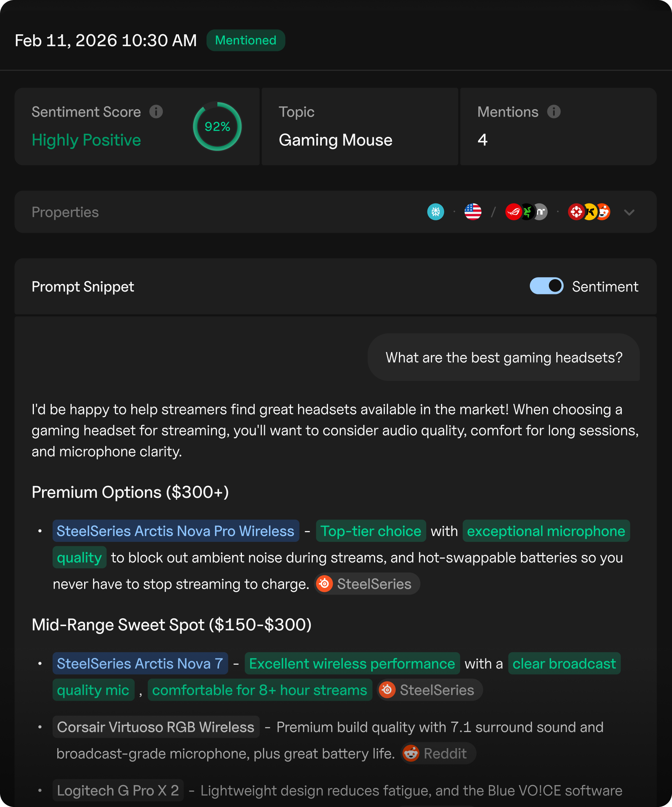
Task: Click the yellow K source icon
Action: [x=590, y=212]
